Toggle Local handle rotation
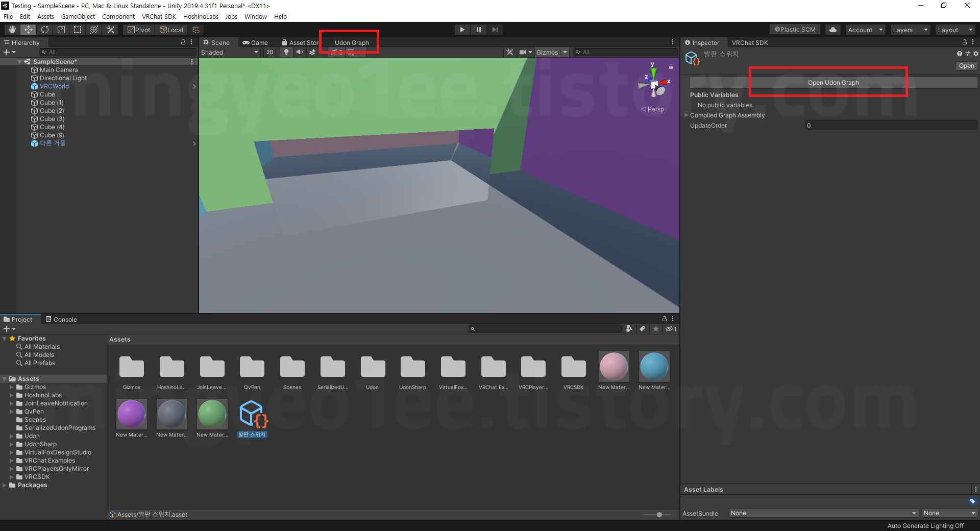Viewport: 980px width, 531px height. [x=171, y=30]
